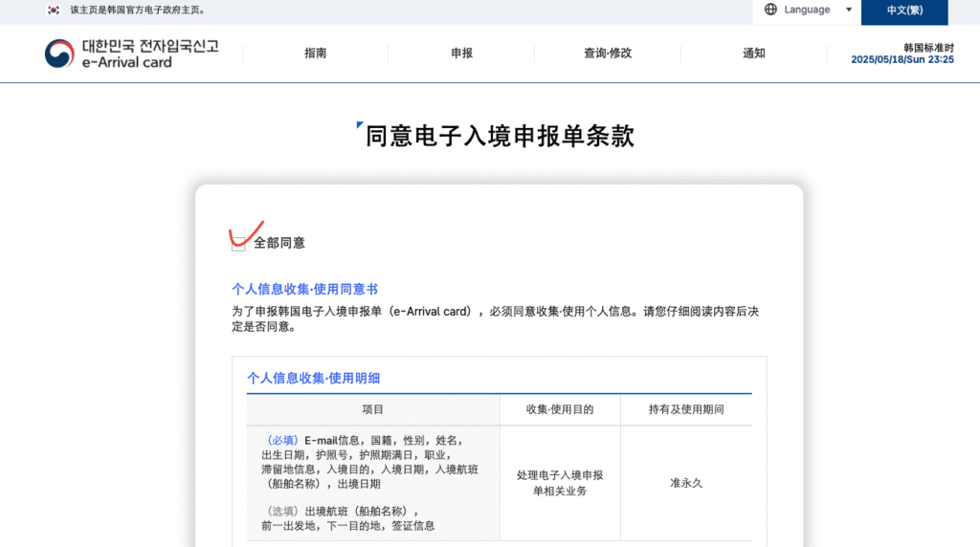Click the globe icon beside Language
The image size is (980, 547).
tap(770, 10)
